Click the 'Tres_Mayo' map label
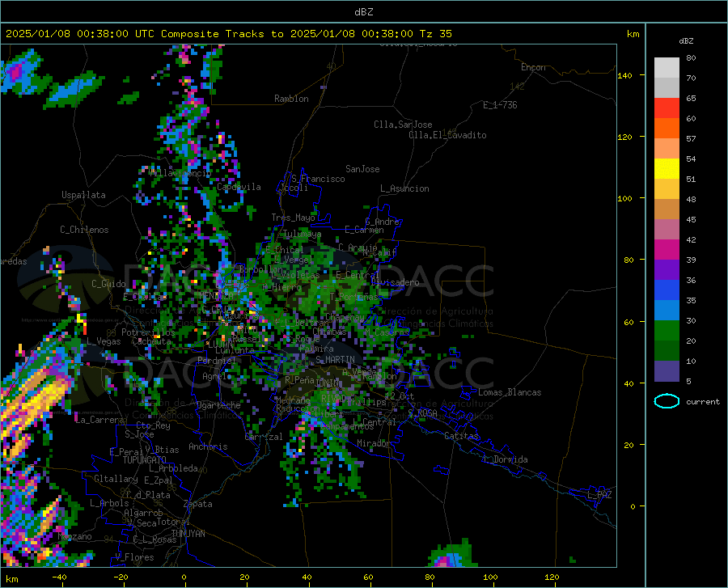Image resolution: width=728 pixels, height=588 pixels. 293,218
